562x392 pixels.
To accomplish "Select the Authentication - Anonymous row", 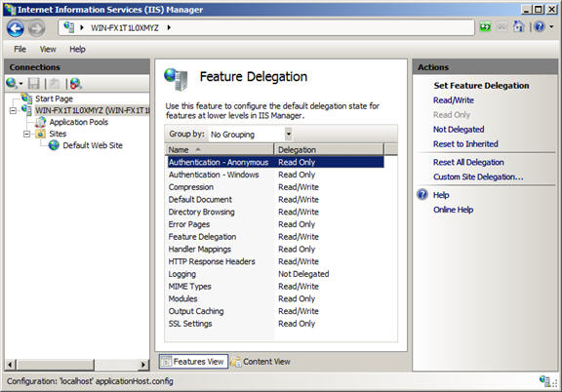I will pyautogui.click(x=275, y=162).
